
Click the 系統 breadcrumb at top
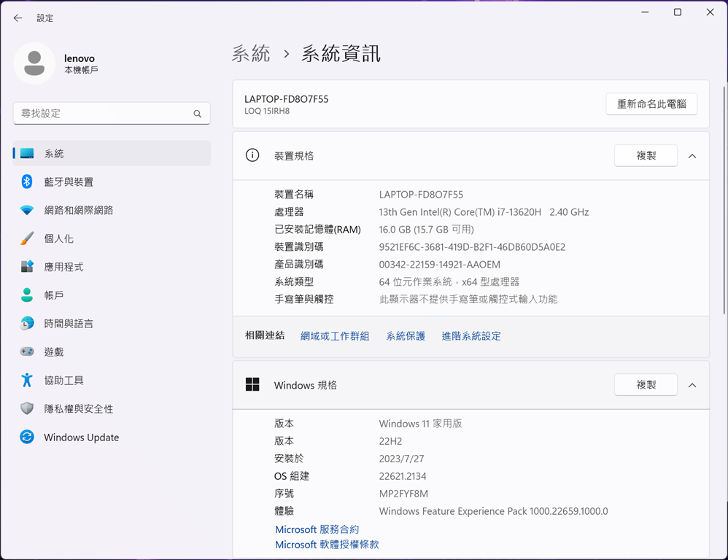tap(251, 54)
